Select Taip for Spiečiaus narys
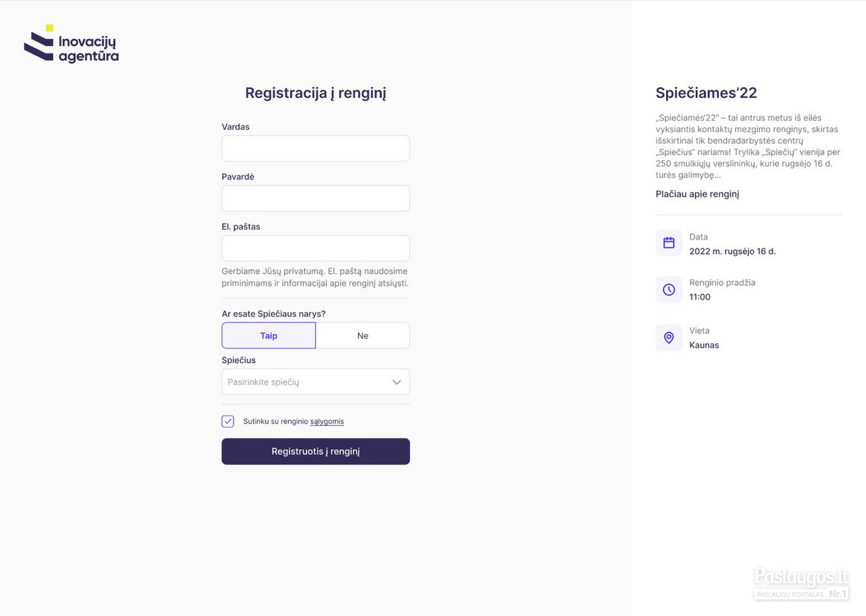 tap(268, 335)
